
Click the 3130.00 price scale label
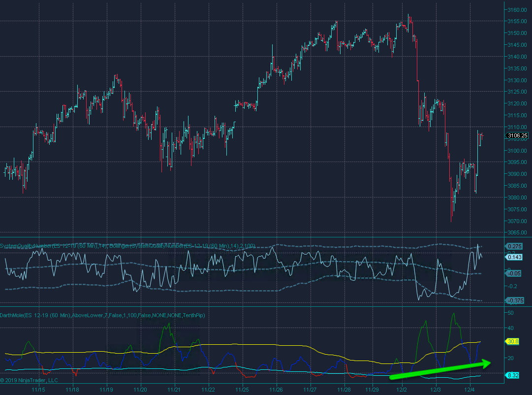point(517,80)
